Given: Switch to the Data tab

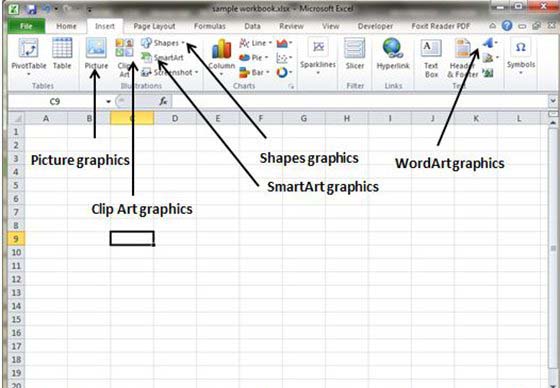Looking at the screenshot, I should tap(252, 26).
